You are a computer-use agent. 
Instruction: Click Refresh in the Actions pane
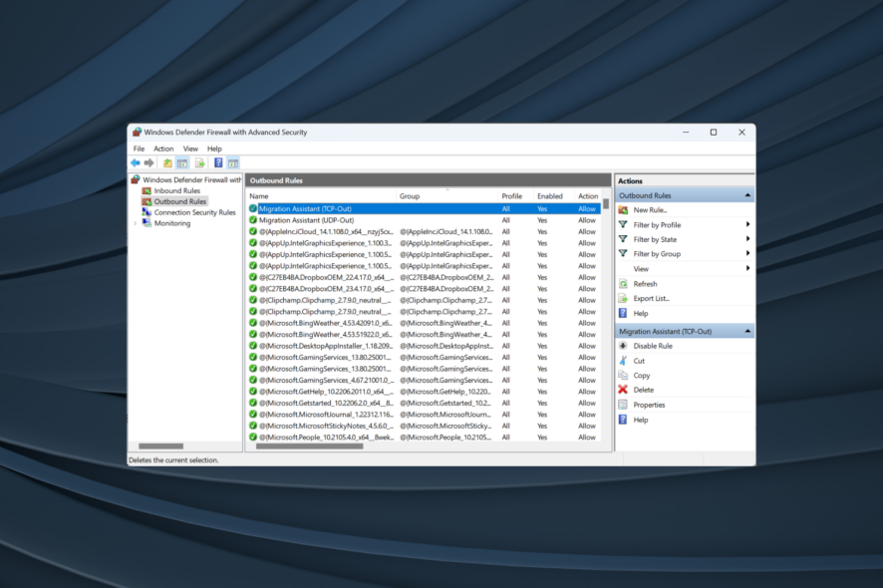point(645,284)
